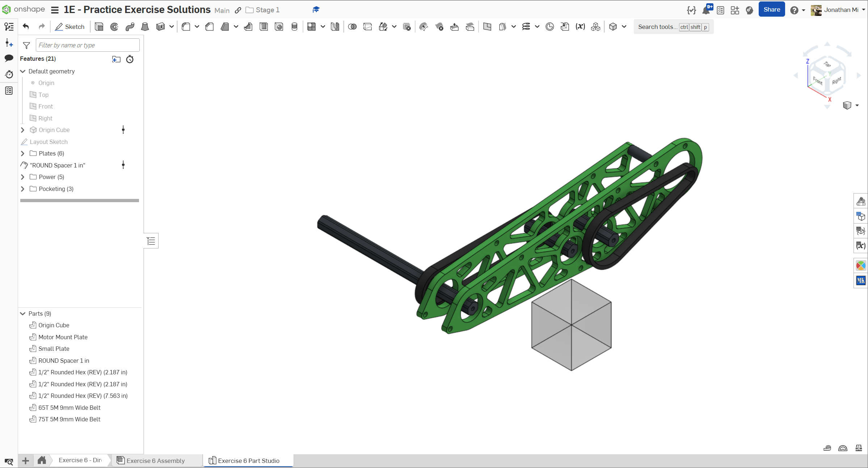Image resolution: width=868 pixels, height=468 pixels.
Task: Open the Mirror tool
Action: [x=335, y=27]
